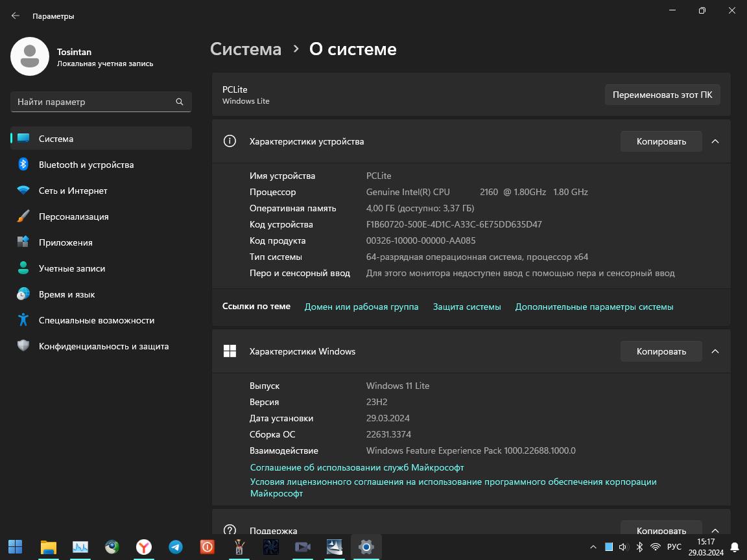Open the paintbrush cup app in taskbar
The height and width of the screenshot is (560, 747).
[239, 546]
